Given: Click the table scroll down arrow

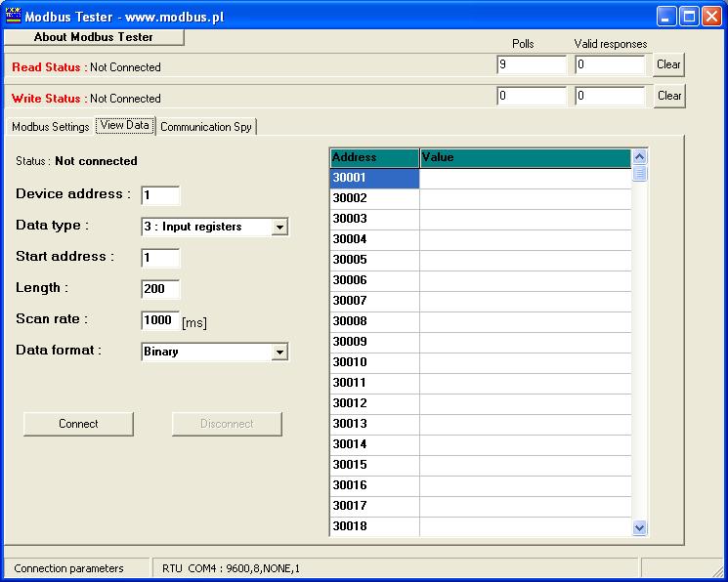Looking at the screenshot, I should [639, 527].
